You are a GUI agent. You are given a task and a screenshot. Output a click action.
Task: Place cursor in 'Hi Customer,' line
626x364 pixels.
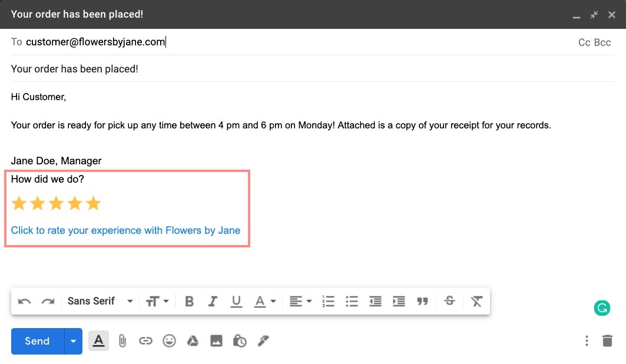click(38, 97)
